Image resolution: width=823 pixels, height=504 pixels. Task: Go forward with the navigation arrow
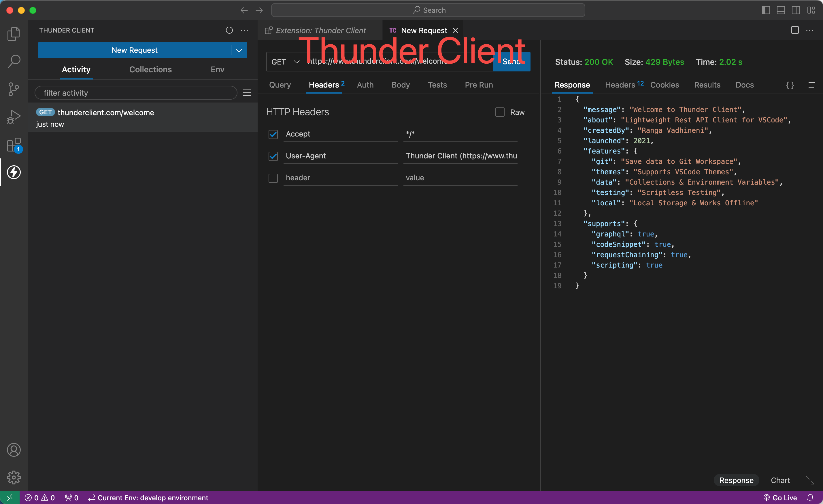259,10
